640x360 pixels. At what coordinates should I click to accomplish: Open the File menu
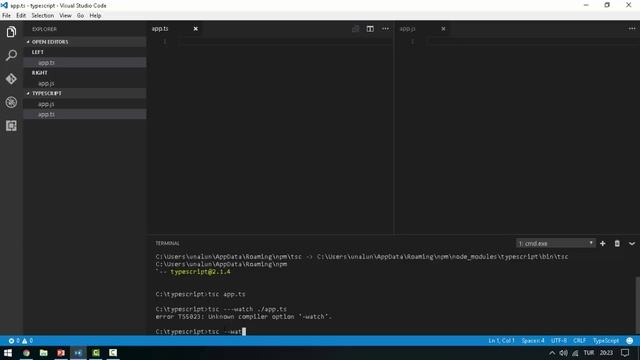point(7,16)
